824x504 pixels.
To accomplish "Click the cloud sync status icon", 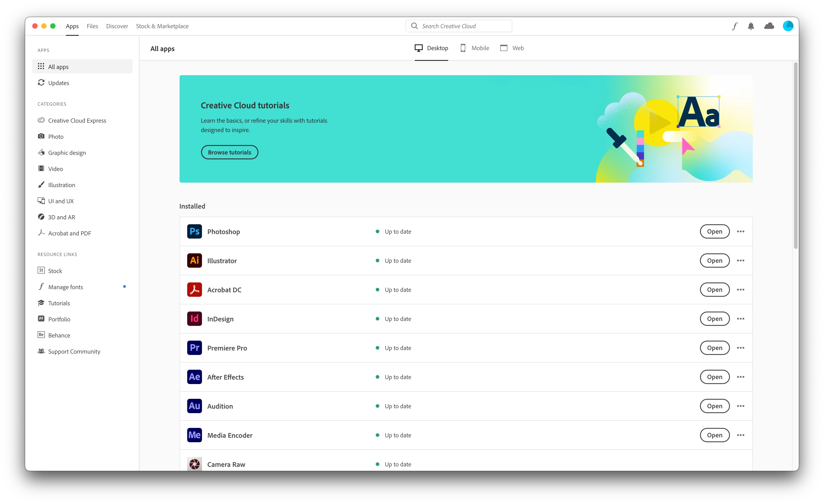I will pyautogui.click(x=769, y=26).
